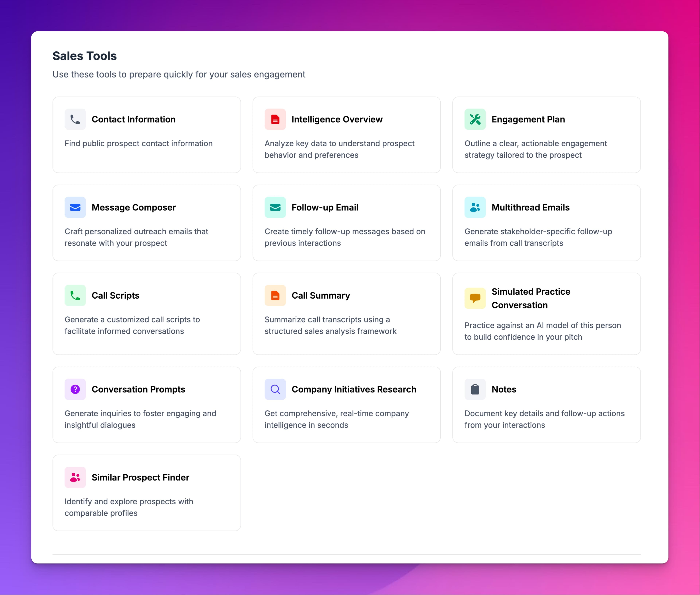Click the yellow chat bubble Simulated Practice icon
Image resolution: width=700 pixels, height=595 pixels.
pos(475,298)
